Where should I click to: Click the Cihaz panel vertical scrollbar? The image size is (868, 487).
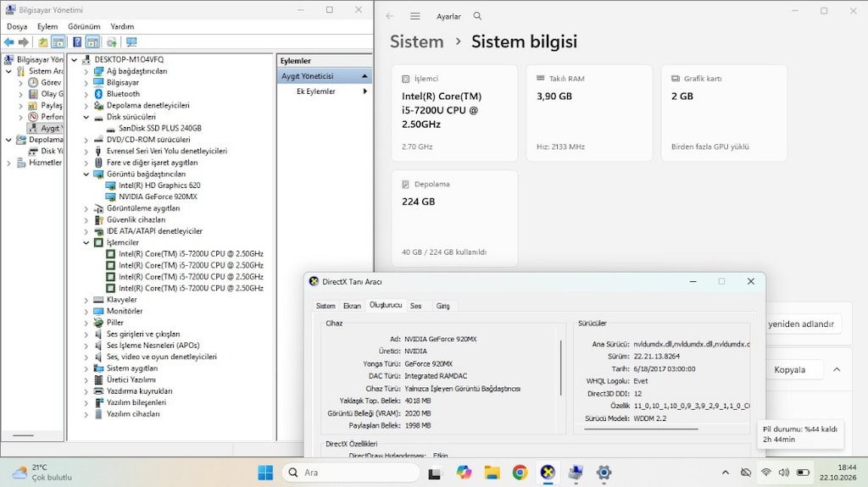[x=561, y=368]
